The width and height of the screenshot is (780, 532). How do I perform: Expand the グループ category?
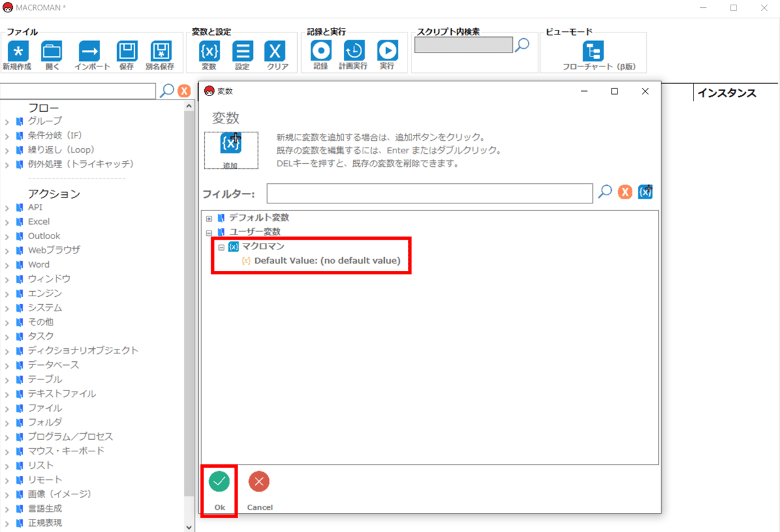coord(6,121)
